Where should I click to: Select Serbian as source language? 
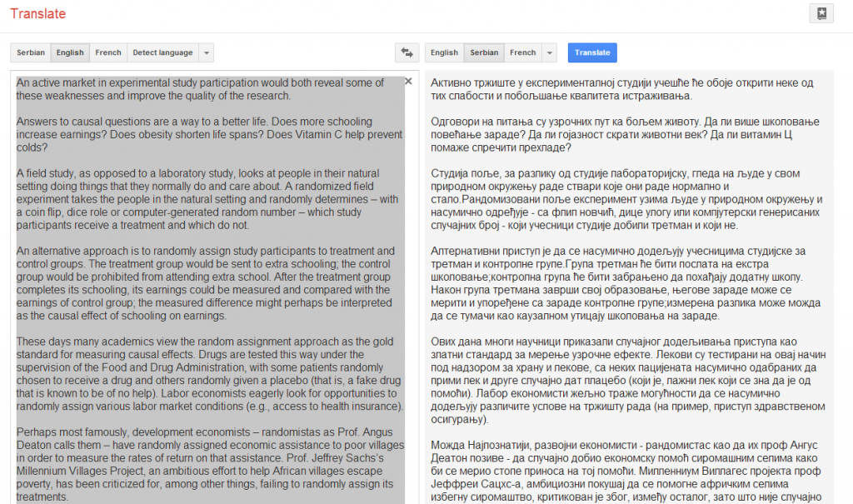pos(31,52)
